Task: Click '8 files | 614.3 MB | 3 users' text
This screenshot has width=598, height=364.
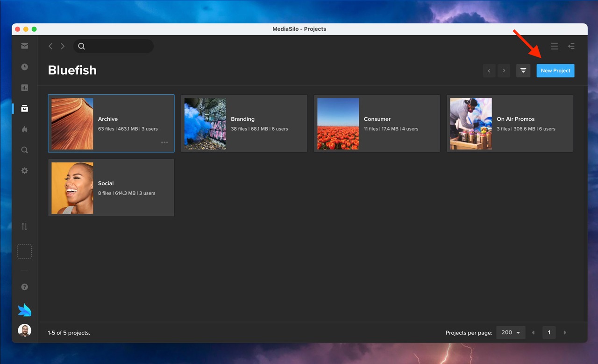Action: [127, 193]
